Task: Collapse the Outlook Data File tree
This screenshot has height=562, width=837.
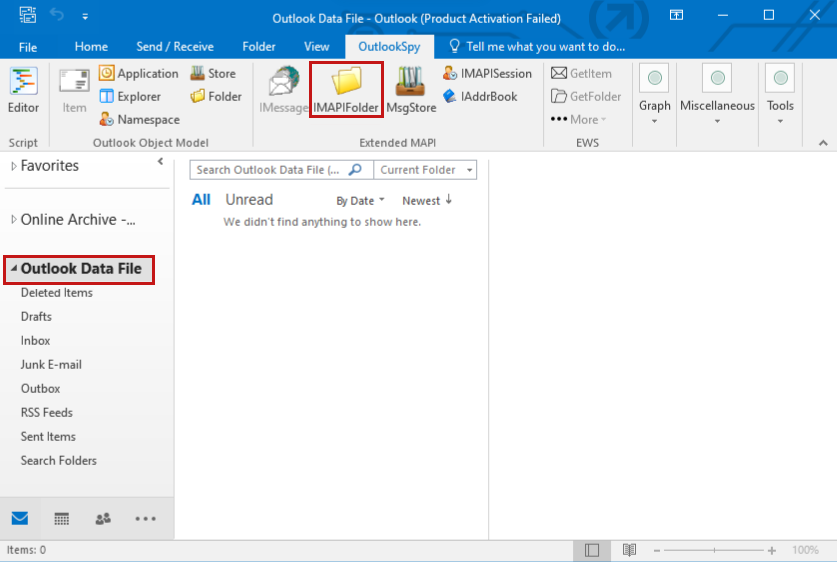Action: (x=14, y=268)
